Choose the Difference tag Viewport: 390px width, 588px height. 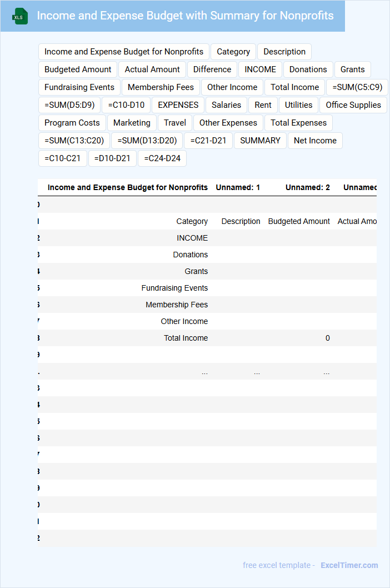(x=212, y=69)
